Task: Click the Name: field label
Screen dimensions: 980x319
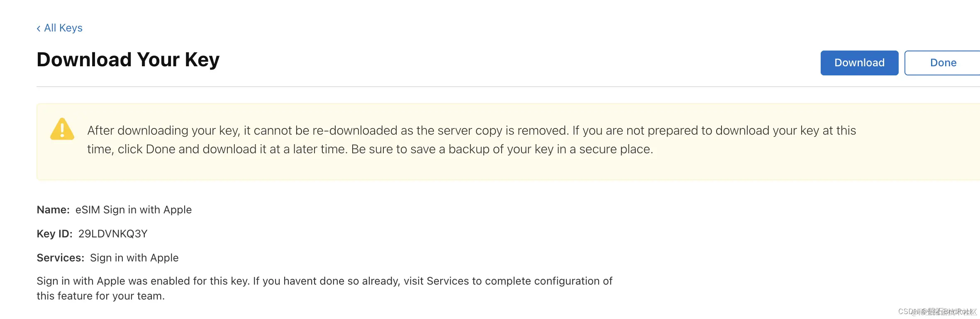Action: coord(53,210)
